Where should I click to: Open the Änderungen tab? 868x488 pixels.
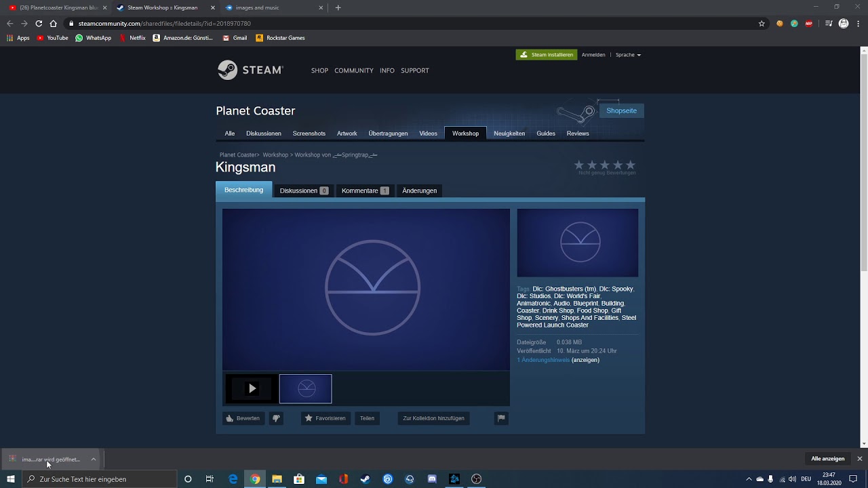click(419, 190)
